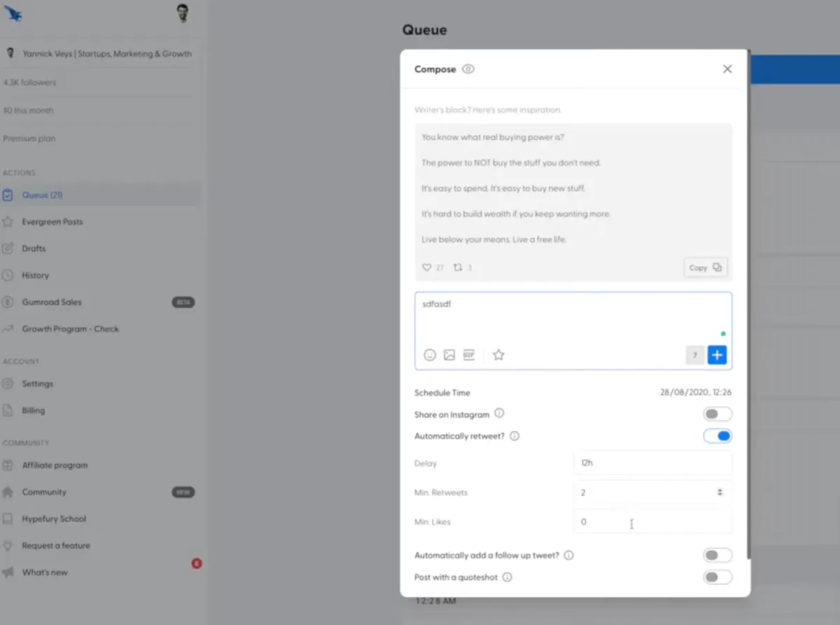
Task: Enable Share on Instagram
Action: tap(717, 414)
